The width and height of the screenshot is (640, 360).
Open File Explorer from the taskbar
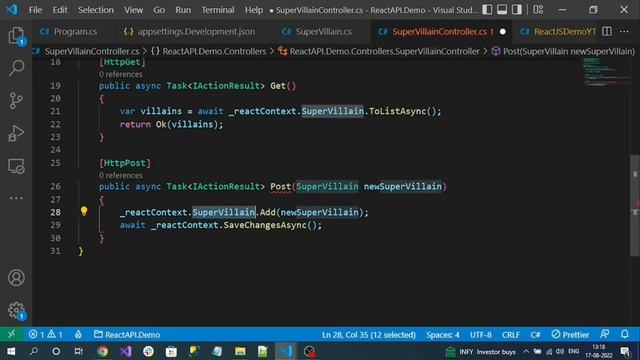point(240,351)
